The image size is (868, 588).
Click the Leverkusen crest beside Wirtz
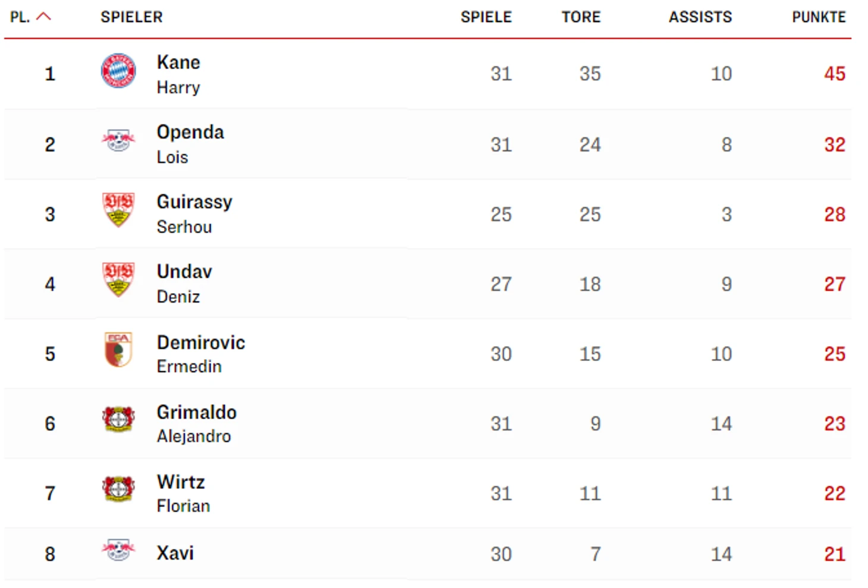click(118, 489)
